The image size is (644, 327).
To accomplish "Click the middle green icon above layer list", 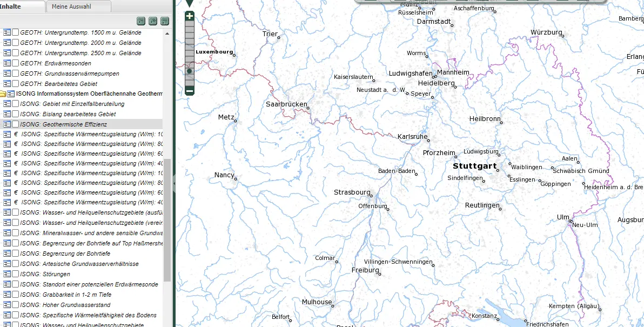I will point(153,21).
